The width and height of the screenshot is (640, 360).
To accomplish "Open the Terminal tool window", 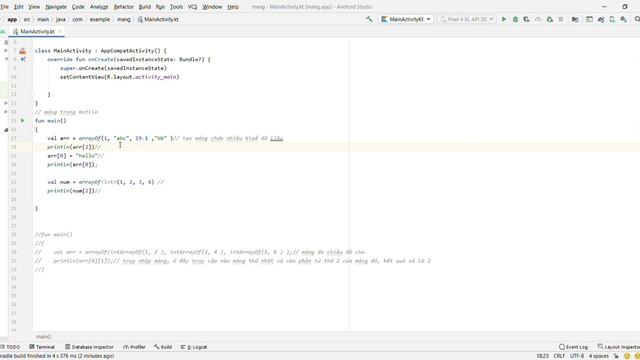I will click(x=42, y=347).
